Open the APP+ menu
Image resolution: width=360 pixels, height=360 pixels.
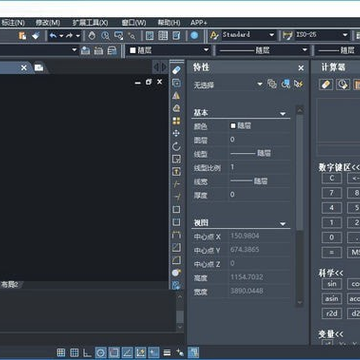tap(199, 23)
